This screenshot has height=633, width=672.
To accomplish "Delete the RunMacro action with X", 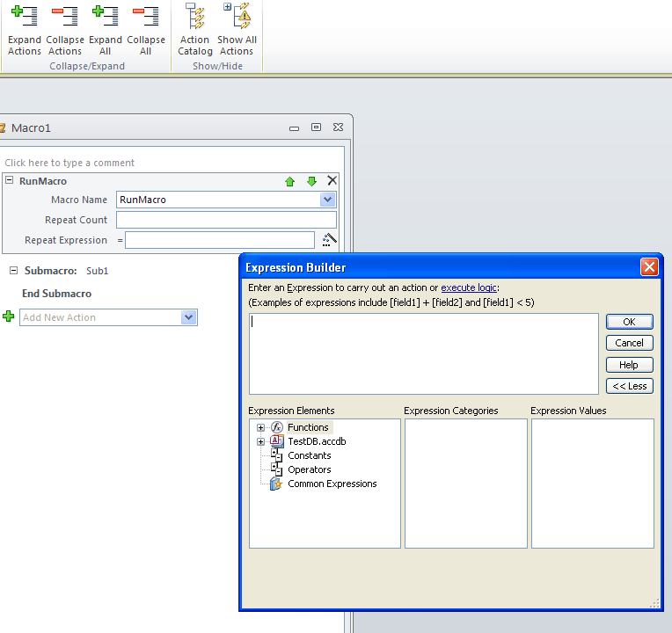I will [x=332, y=181].
